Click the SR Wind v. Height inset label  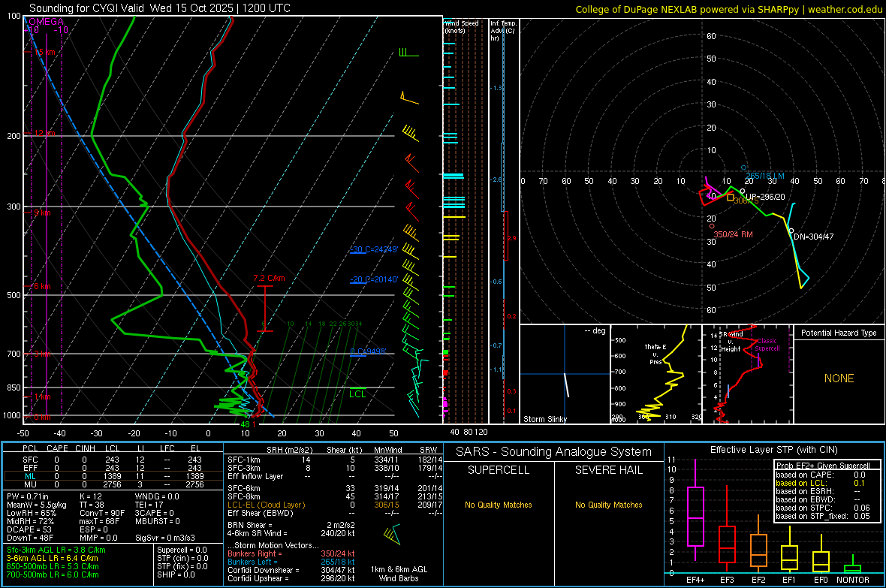point(731,342)
